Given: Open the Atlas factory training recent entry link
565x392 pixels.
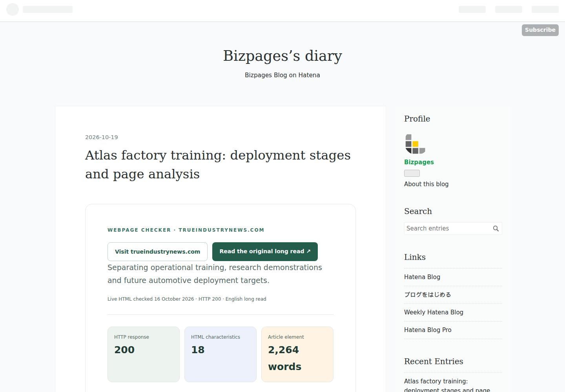Looking at the screenshot, I should click(x=447, y=385).
